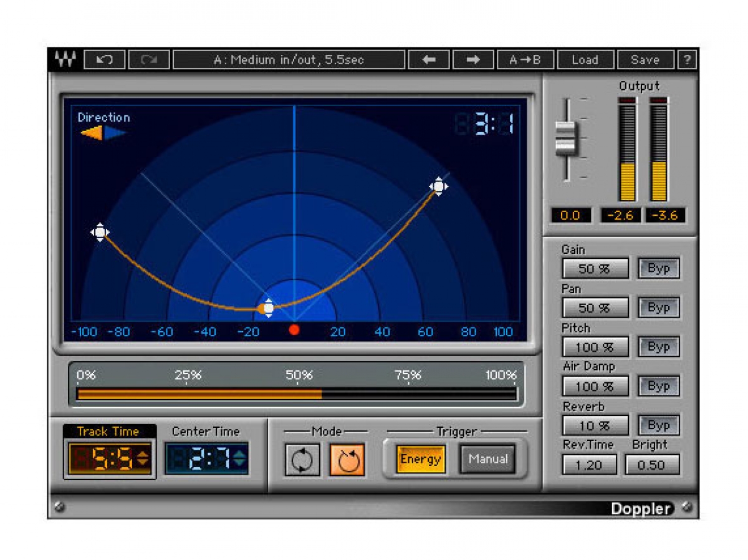Click the Doppler plugin name label
748x560 pixels.
coord(642,508)
